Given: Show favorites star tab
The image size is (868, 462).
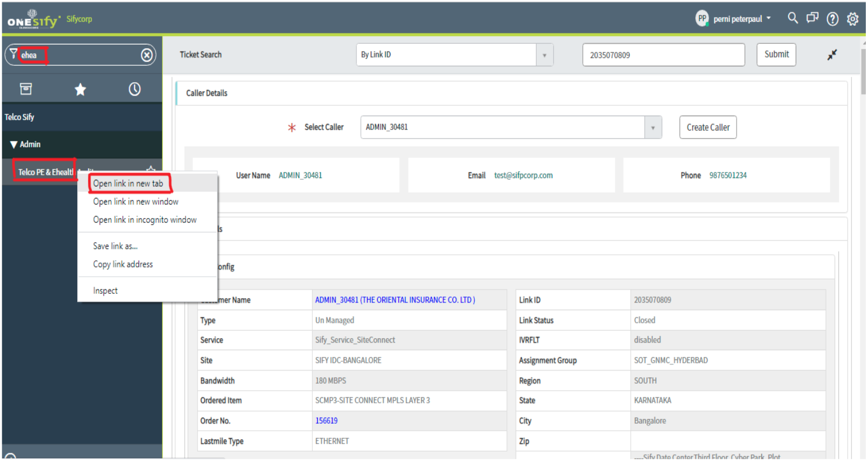Looking at the screenshot, I should [81, 89].
